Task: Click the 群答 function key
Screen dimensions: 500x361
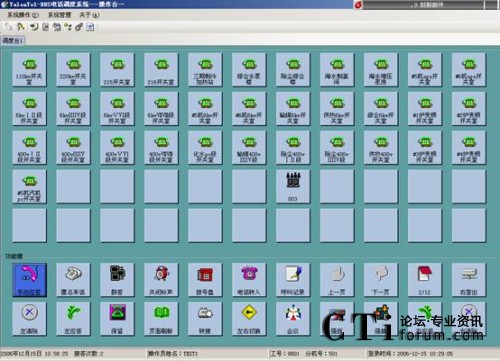Action: 117,280
